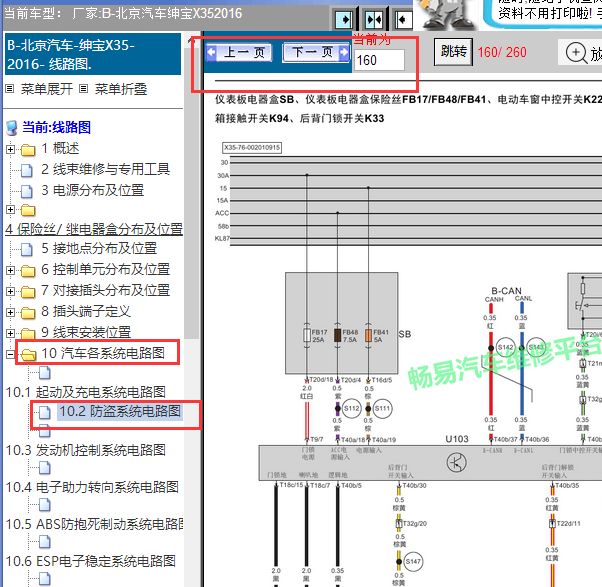Click the S147 splice circle
The height and width of the screenshot is (587, 602).
(413, 562)
